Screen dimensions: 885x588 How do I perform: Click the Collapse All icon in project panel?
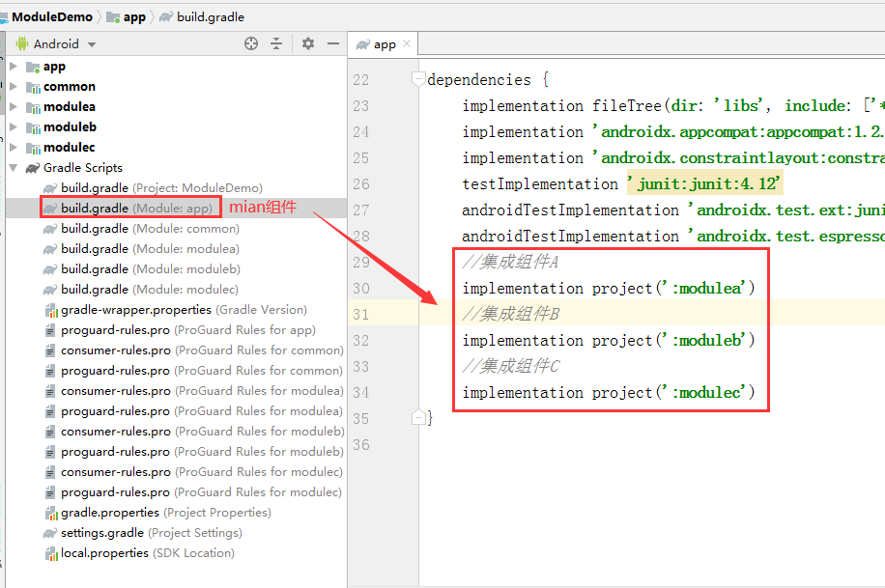pyautogui.click(x=276, y=43)
